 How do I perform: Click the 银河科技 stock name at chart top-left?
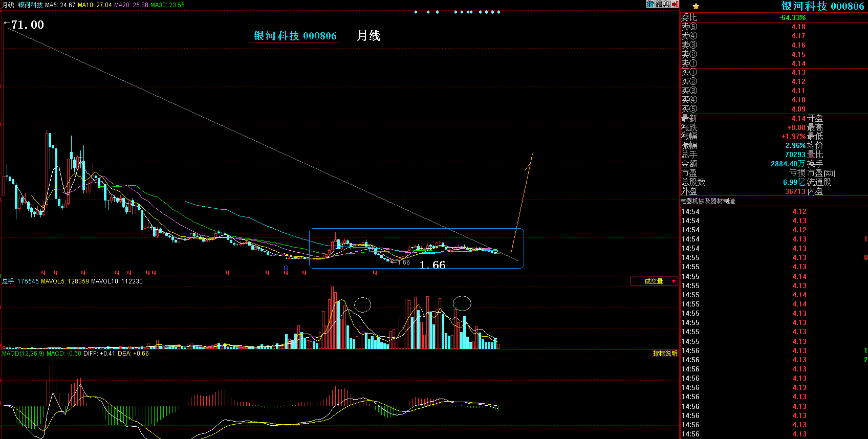tap(30, 5)
